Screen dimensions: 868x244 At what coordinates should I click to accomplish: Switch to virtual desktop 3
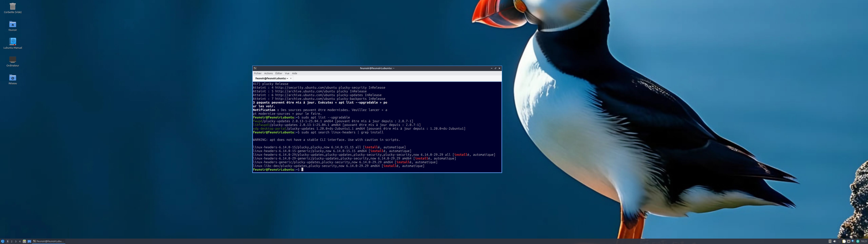[15, 241]
